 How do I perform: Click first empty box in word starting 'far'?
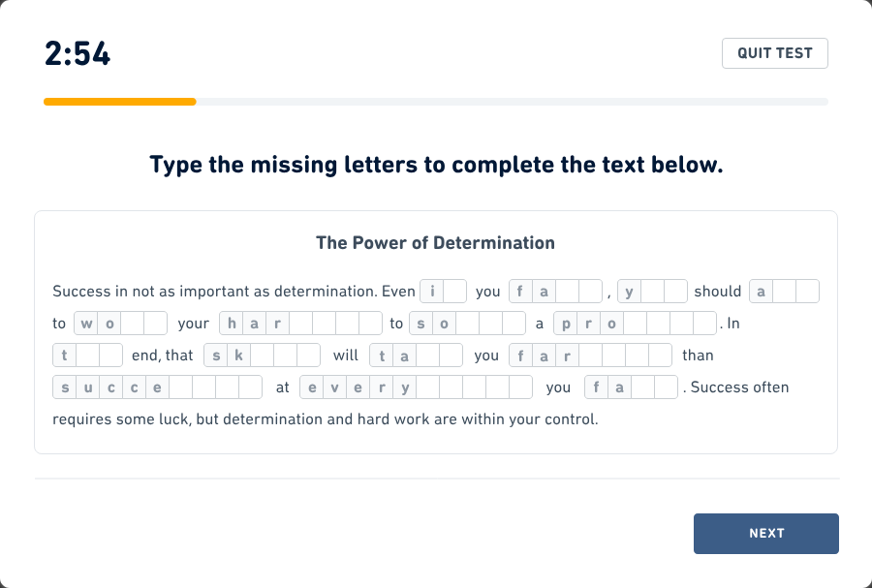tap(590, 356)
